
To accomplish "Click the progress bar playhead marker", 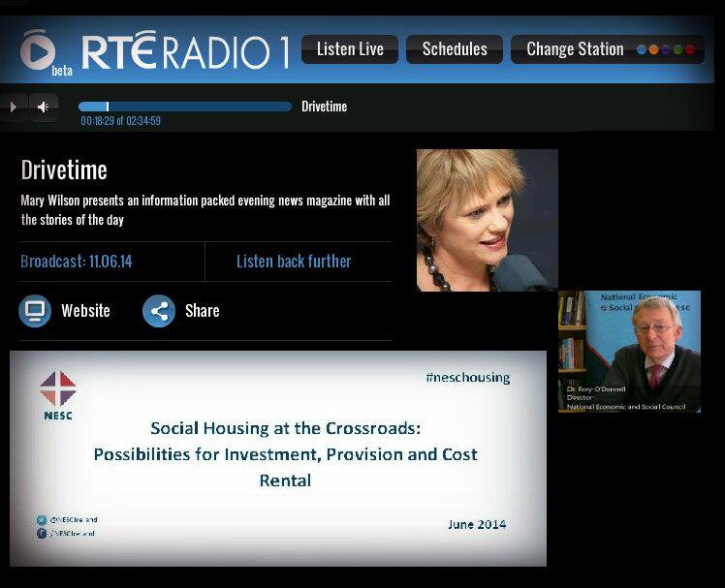I will coord(108,107).
